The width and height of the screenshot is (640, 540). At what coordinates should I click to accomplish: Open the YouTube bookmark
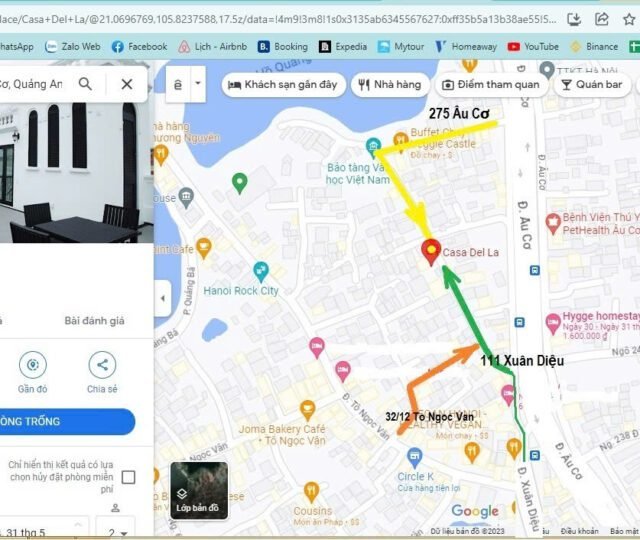coord(533,46)
